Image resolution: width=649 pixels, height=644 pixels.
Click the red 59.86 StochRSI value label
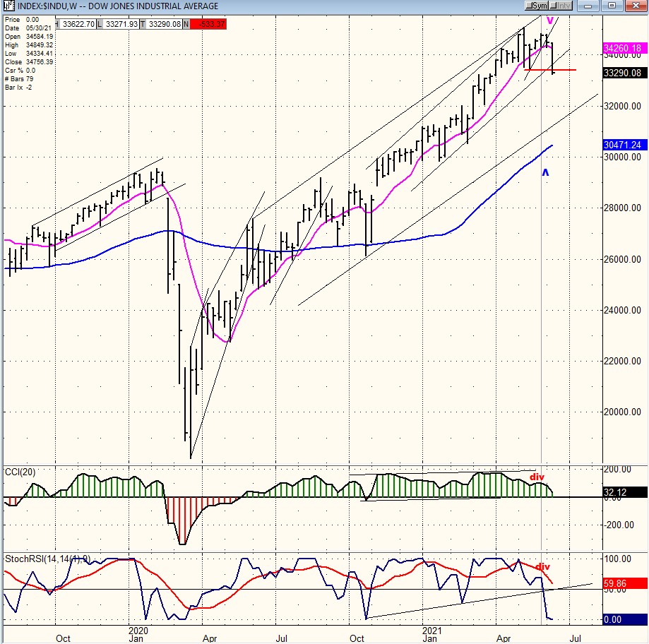[623, 585]
